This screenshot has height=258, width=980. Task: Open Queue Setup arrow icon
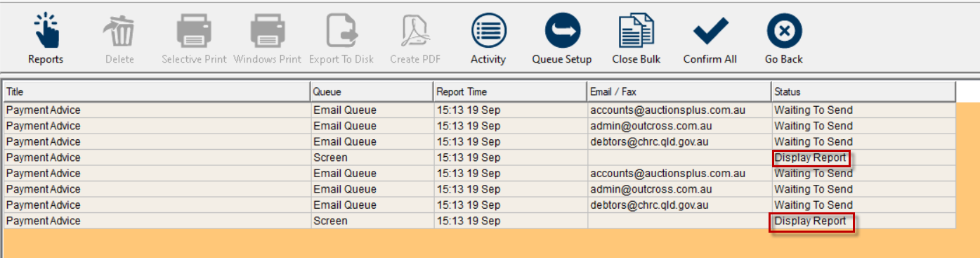563,31
